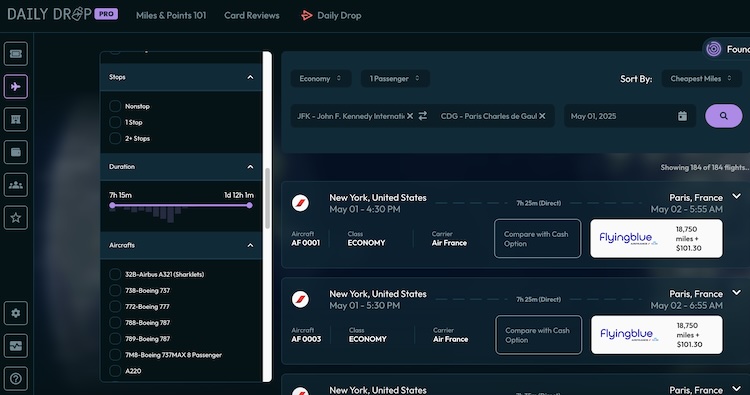Viewport: 750px width, 395px height.
Task: Click the filter panel scrollbar
Action: pos(267,198)
